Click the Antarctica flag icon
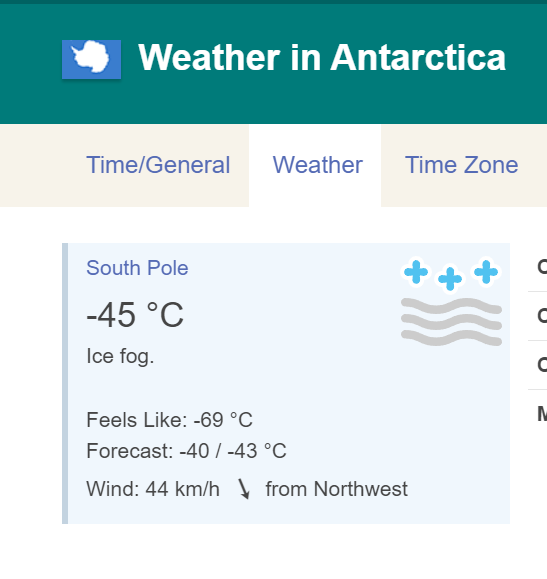The width and height of the screenshot is (547, 579). click(x=91, y=59)
